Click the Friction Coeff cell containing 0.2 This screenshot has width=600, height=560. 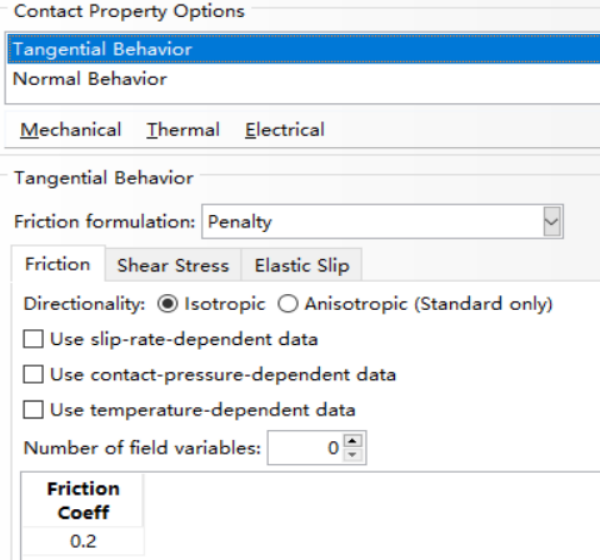pyautogui.click(x=83, y=541)
